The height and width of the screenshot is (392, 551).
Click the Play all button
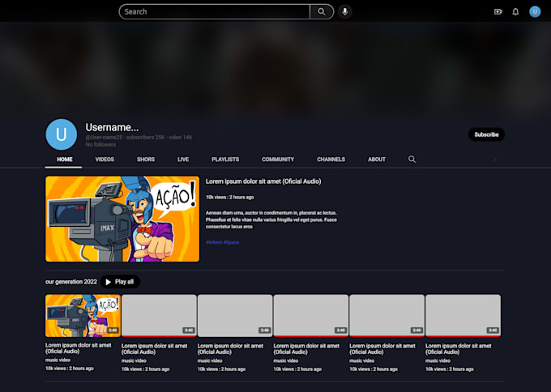point(120,282)
